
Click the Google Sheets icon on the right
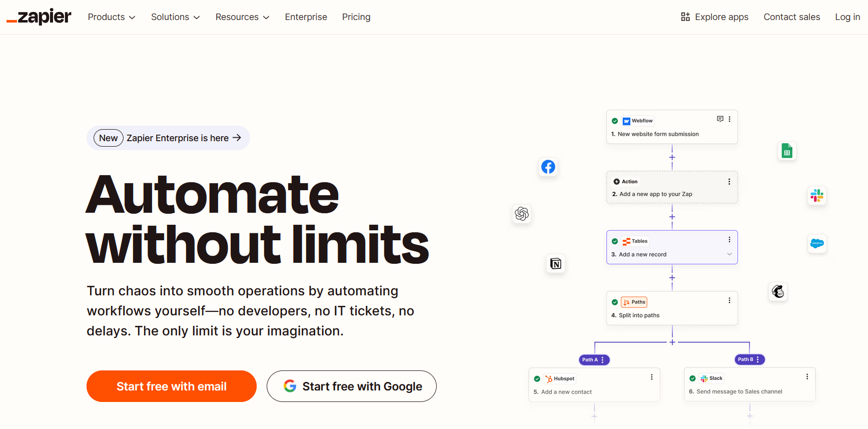pyautogui.click(x=786, y=150)
